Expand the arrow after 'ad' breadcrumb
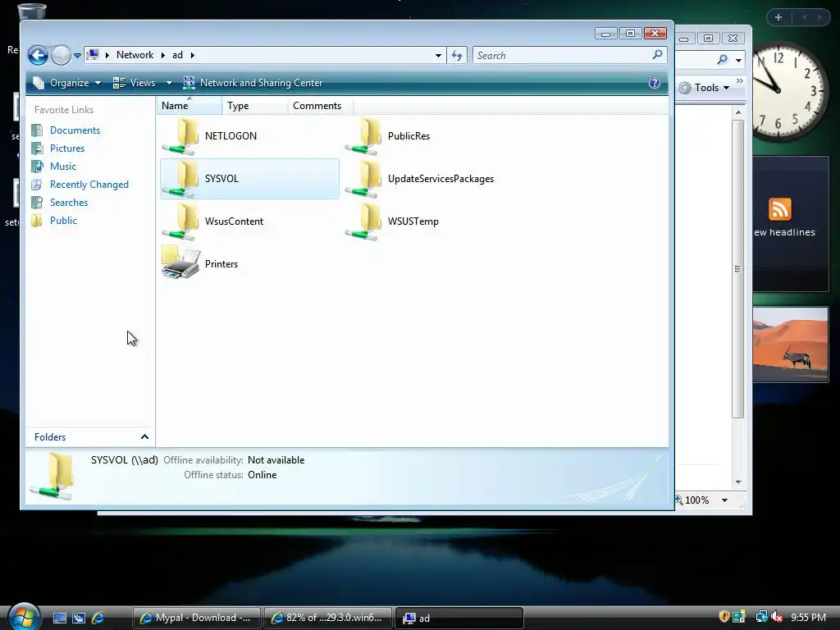The width and height of the screenshot is (840, 630). (192, 55)
